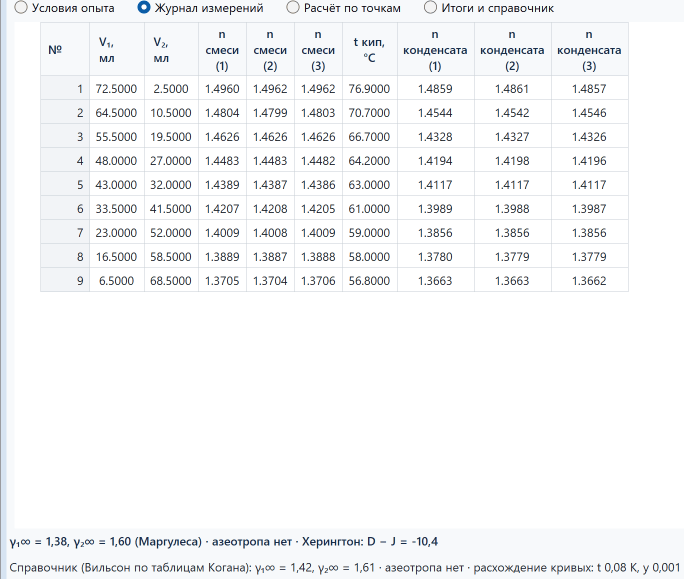
Task: Click condensate cell 1.4546
Action: coord(590,113)
